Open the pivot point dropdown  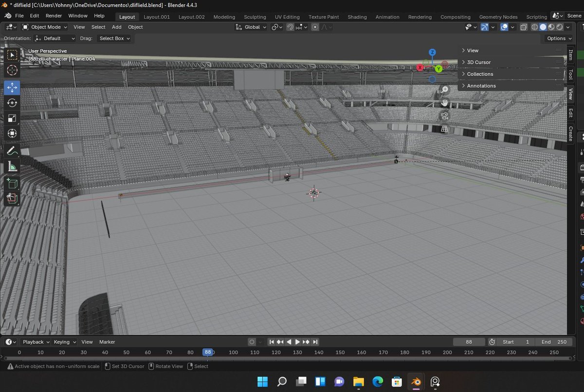[x=277, y=27]
